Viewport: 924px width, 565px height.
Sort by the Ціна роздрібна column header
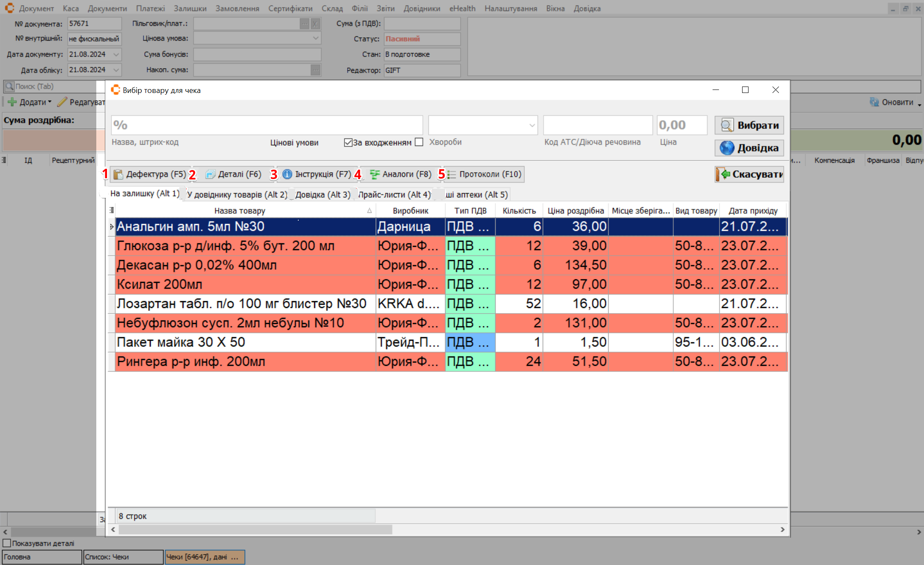tap(575, 211)
